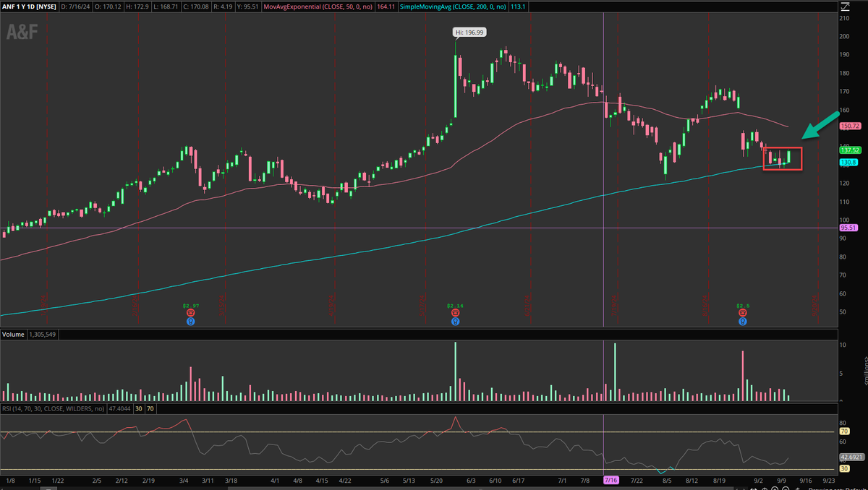Click the 150.72 pink price tag
The image size is (868, 490).
(x=849, y=126)
